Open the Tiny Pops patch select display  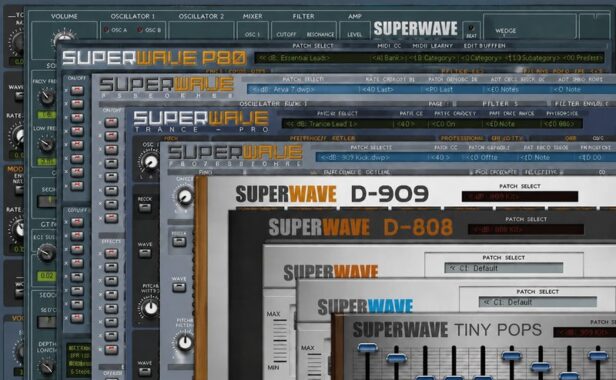click(x=585, y=332)
